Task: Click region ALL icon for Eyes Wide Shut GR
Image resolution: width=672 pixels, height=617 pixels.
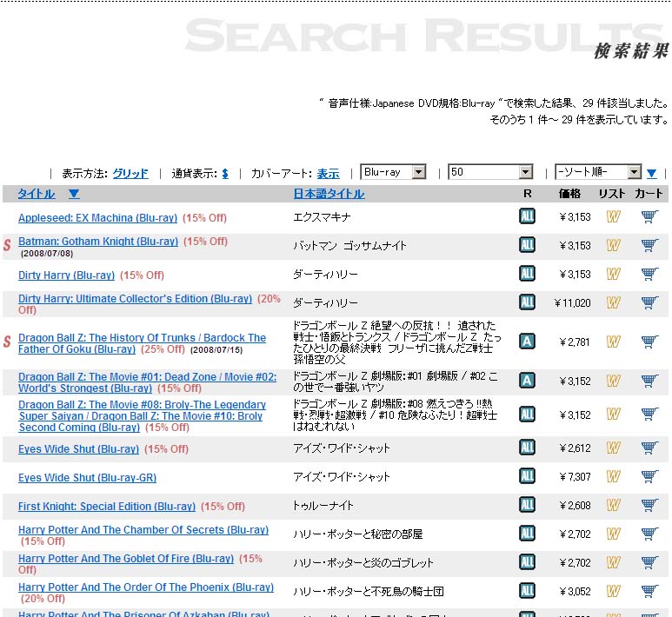Action: (527, 476)
